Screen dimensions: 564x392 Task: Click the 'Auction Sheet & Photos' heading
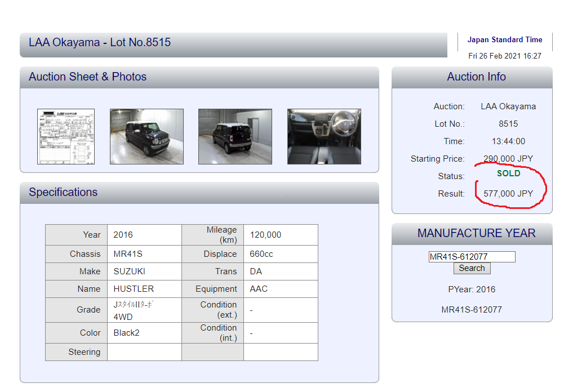(88, 77)
